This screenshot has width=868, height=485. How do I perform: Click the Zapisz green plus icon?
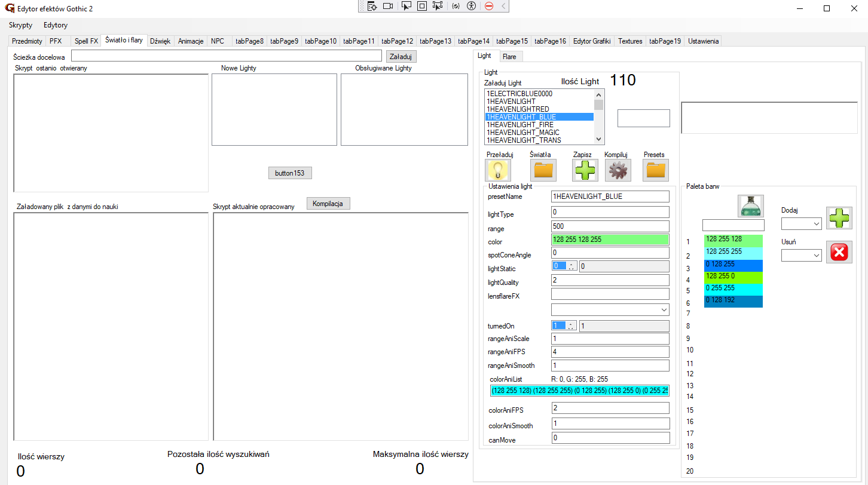click(x=585, y=170)
